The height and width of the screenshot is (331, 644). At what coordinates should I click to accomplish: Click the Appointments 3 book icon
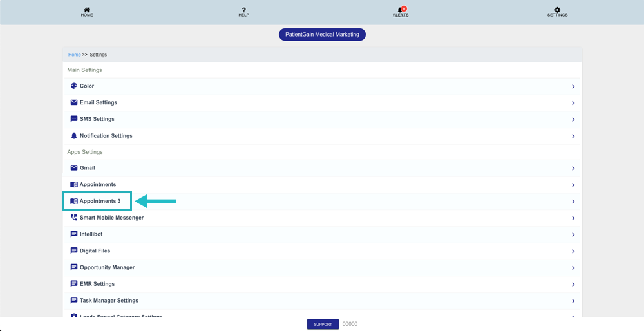tap(74, 201)
